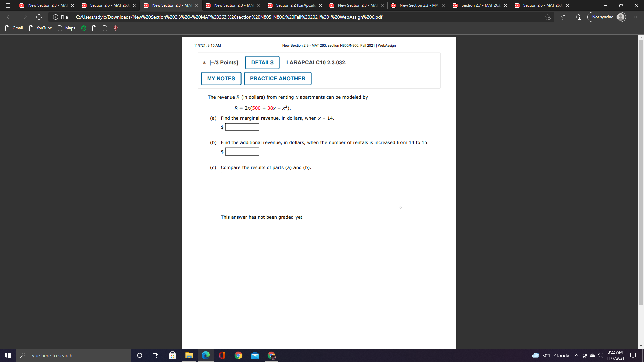Launch Microsoft Office from the taskbar
Viewport: 644px width, 362px height.
pyautogui.click(x=222, y=355)
